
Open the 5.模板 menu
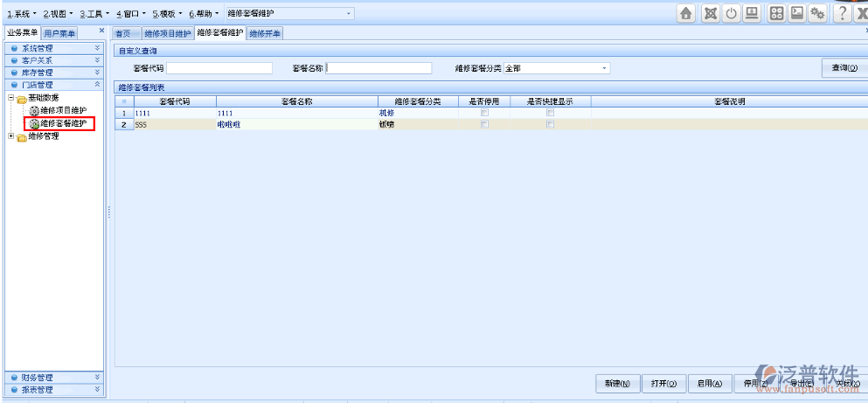167,13
